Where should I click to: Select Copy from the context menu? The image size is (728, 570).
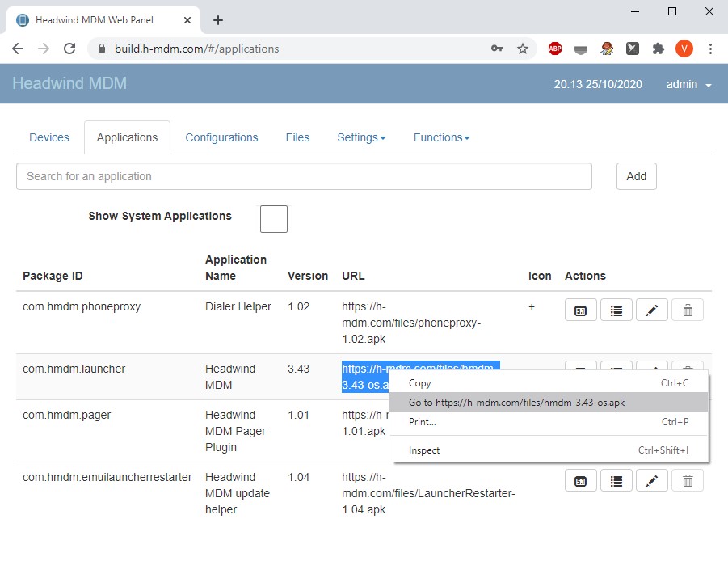(420, 383)
